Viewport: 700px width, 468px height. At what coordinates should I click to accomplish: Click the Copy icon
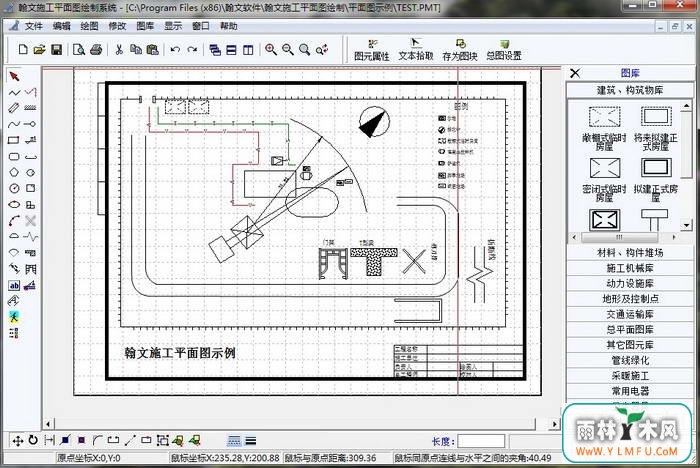pyautogui.click(x=136, y=49)
